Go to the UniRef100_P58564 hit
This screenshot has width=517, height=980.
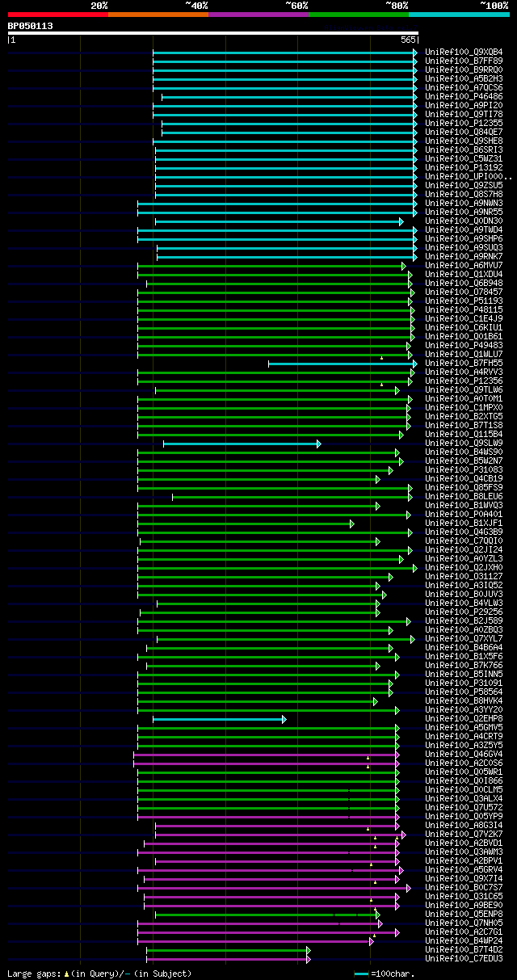coord(464,692)
